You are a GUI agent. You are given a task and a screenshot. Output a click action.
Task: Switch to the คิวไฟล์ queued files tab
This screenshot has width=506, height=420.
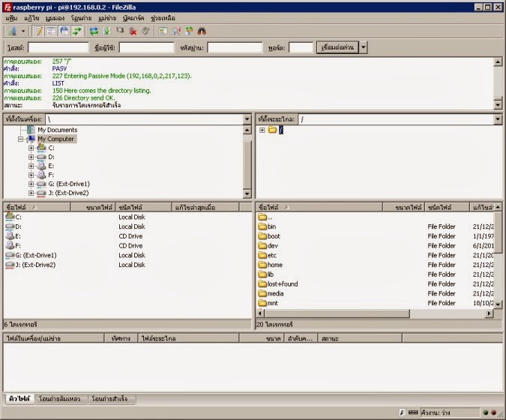(19, 399)
